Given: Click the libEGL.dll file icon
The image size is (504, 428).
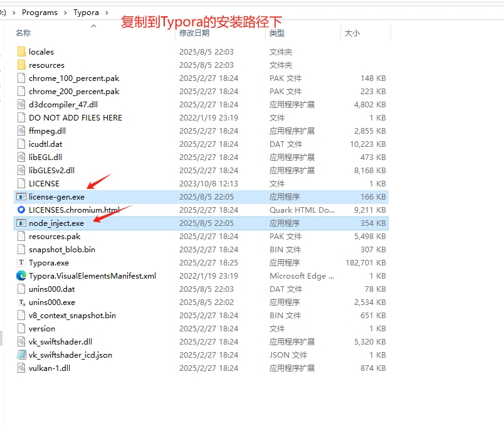Looking at the screenshot, I should (x=21, y=158).
